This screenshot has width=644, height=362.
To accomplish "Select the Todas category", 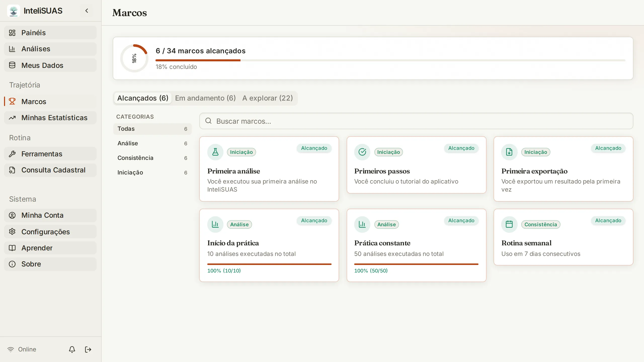I will (152, 129).
